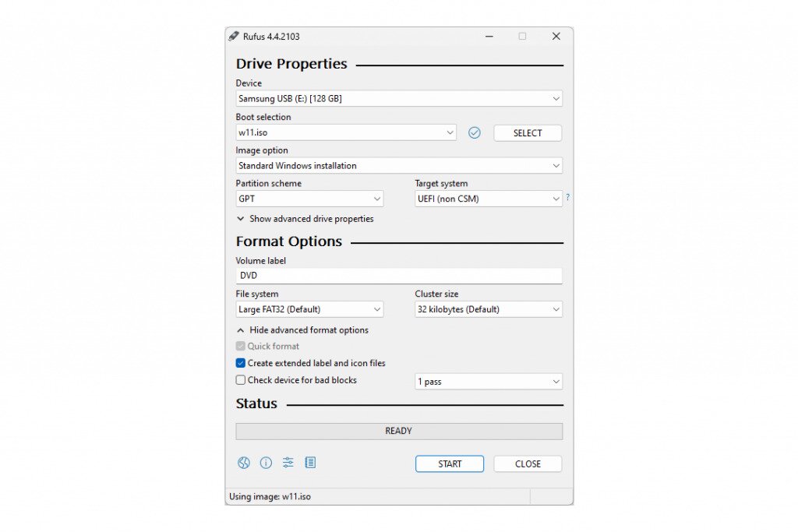Open the Device dropdown
Screen dimensions: 798x532
coord(399,99)
